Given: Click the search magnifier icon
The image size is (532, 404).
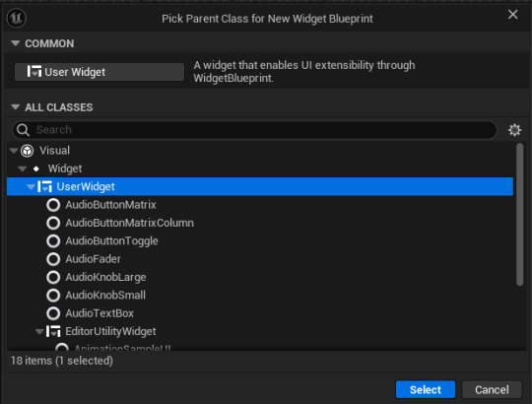Looking at the screenshot, I should [23, 130].
